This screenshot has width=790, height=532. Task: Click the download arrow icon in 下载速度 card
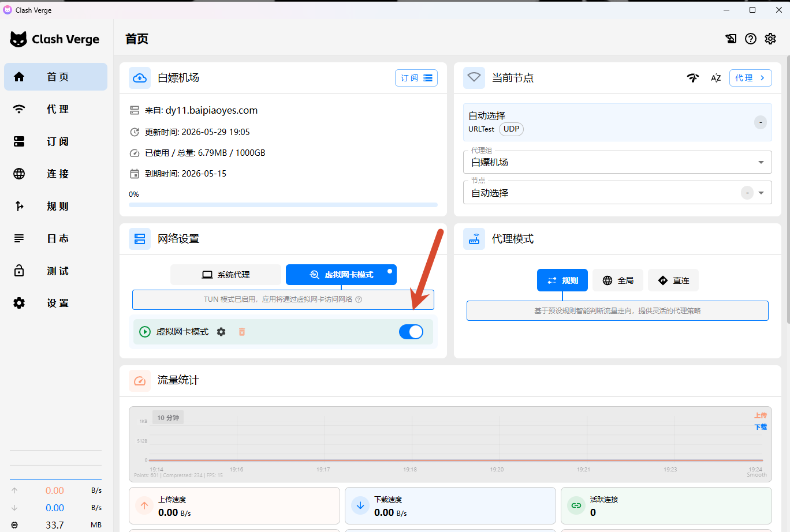point(360,505)
